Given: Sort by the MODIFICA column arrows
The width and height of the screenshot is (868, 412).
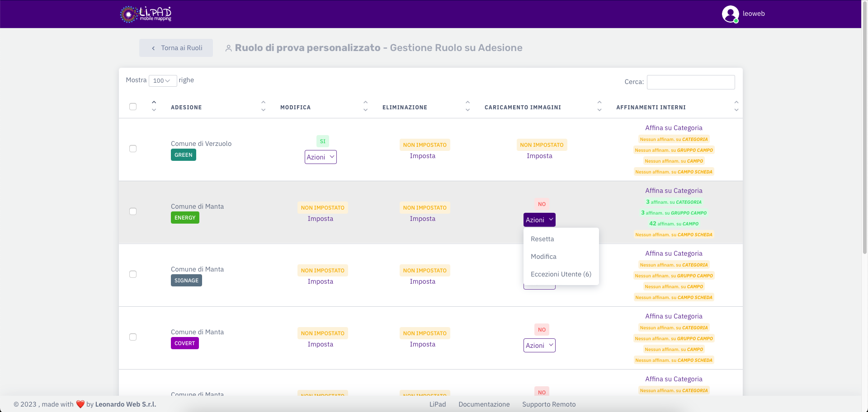Looking at the screenshot, I should click(365, 106).
